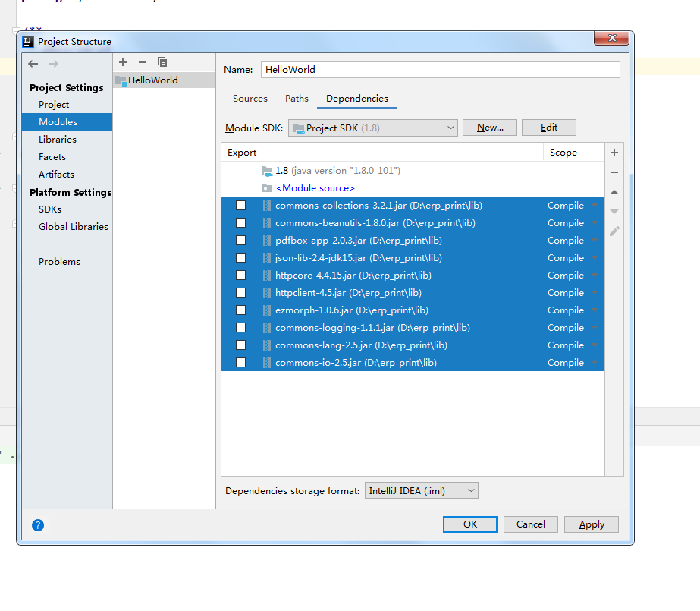Check Export for commons-logging-1.1.1.jar
The image size is (700, 611).
point(240,327)
